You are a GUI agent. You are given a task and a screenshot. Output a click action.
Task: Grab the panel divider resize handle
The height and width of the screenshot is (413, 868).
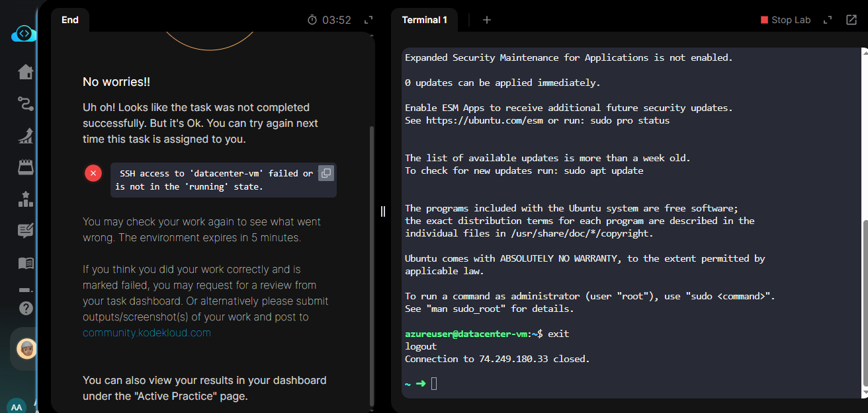(382, 211)
